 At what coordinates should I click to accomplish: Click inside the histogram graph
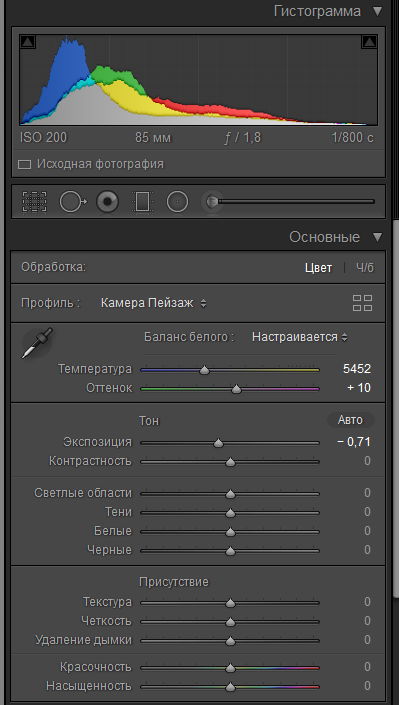click(198, 80)
